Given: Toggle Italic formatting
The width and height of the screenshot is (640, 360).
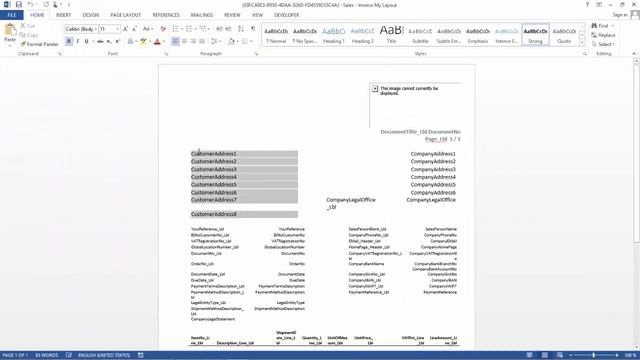Looking at the screenshot, I should tap(78, 41).
